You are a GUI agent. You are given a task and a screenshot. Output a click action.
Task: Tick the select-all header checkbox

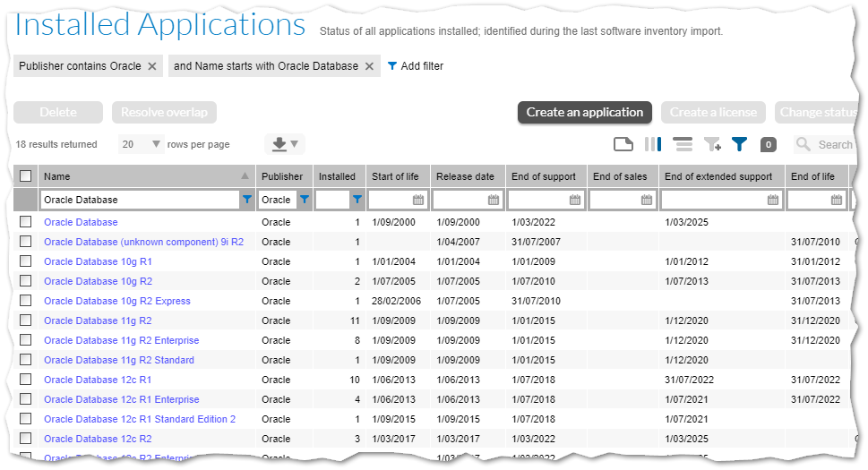(x=25, y=175)
